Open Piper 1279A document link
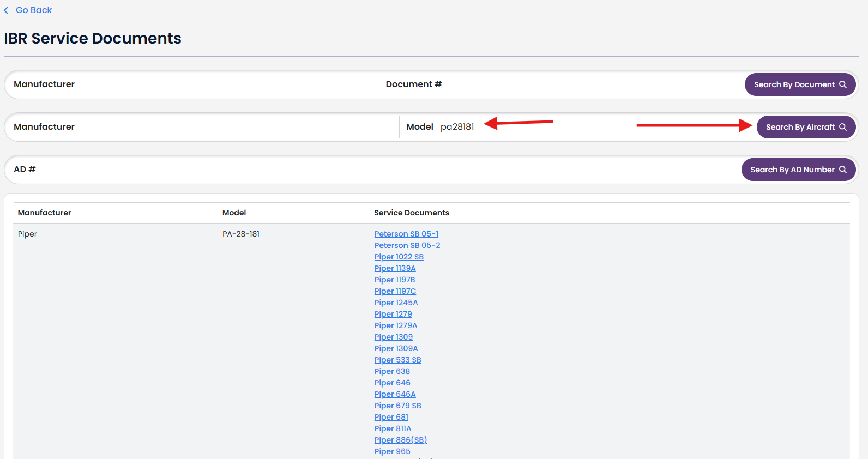This screenshot has width=868, height=459. pos(396,325)
